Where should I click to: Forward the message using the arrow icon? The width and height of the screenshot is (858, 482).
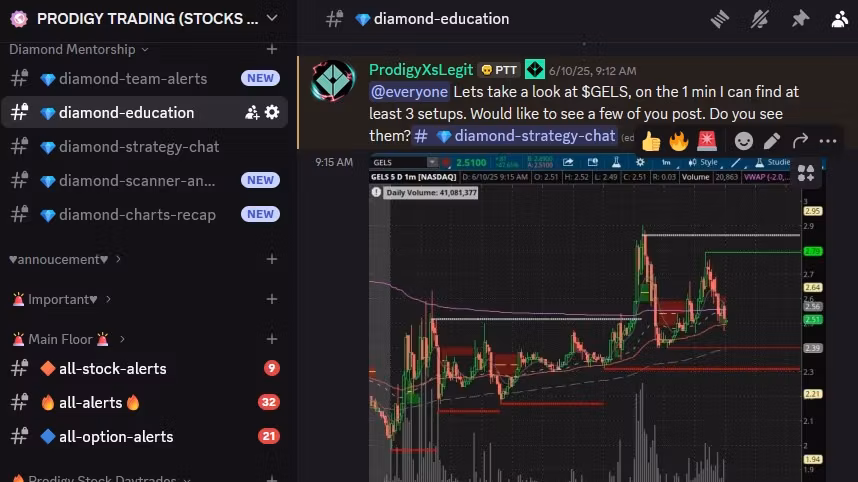pos(800,141)
